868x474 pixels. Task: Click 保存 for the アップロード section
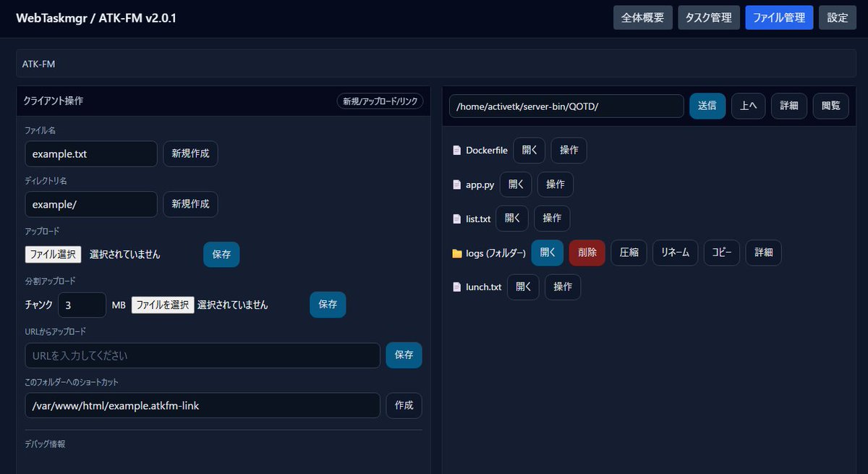(221, 255)
